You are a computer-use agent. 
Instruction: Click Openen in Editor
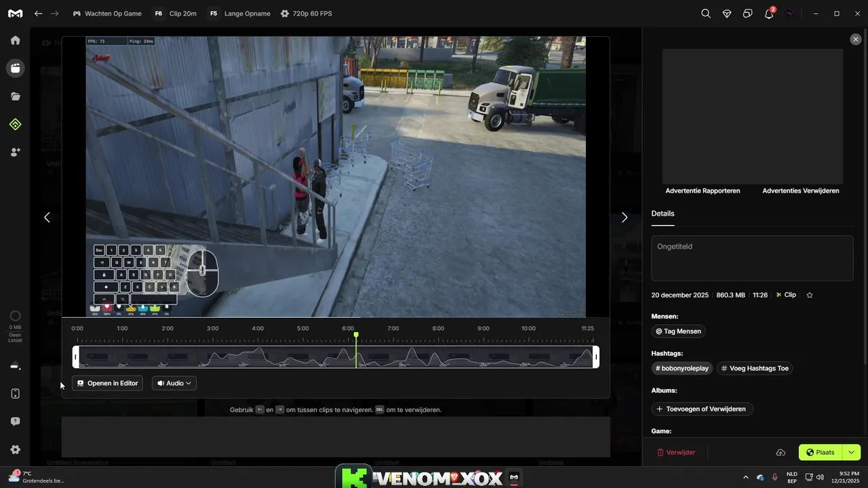pyautogui.click(x=107, y=383)
